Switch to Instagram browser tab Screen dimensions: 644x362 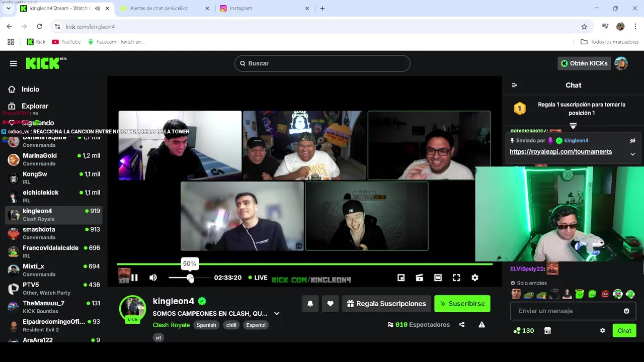265,9
